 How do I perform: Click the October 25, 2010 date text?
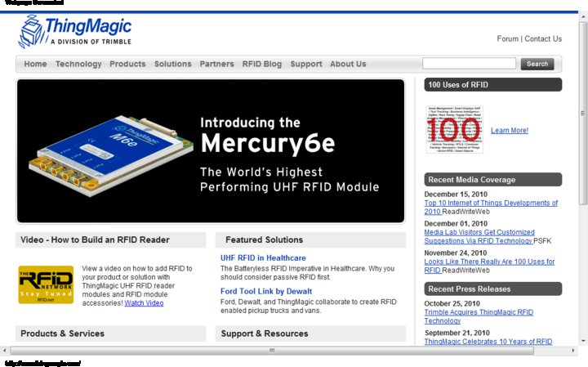click(452, 303)
